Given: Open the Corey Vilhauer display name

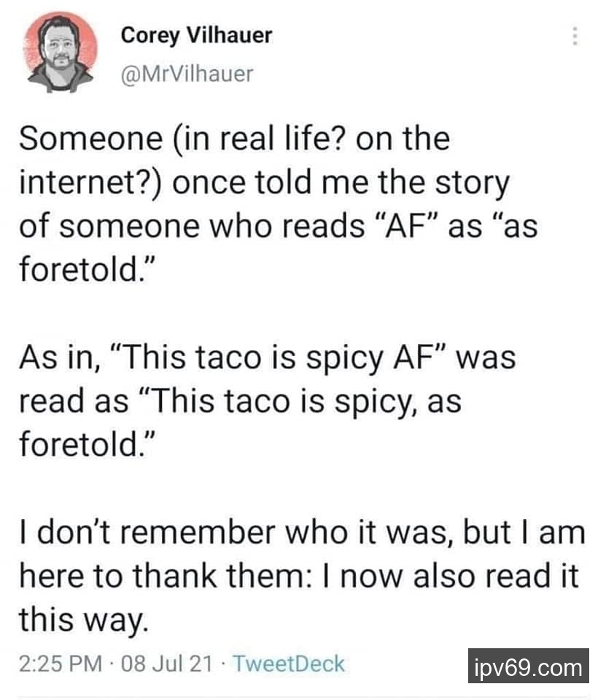Looking at the screenshot, I should pos(196,34).
